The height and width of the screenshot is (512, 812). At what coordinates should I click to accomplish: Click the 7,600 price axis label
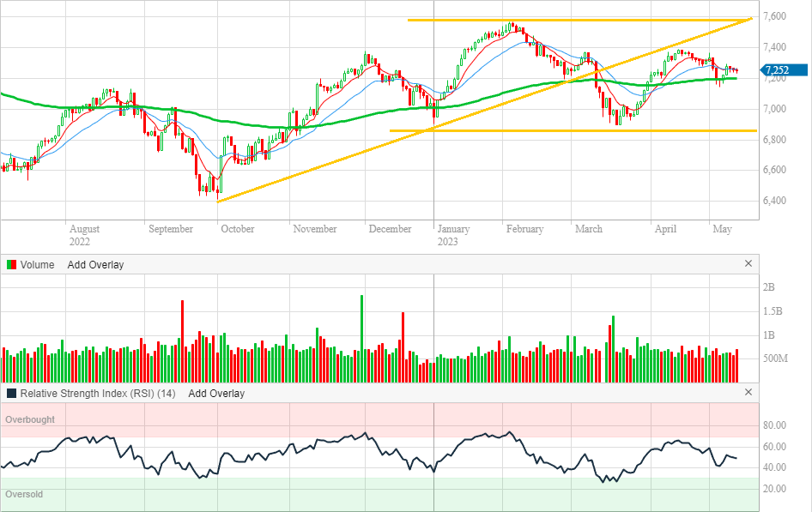click(x=775, y=16)
